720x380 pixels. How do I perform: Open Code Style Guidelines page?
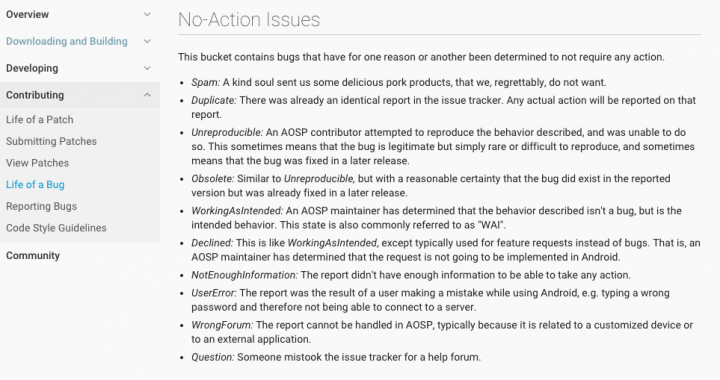(56, 228)
